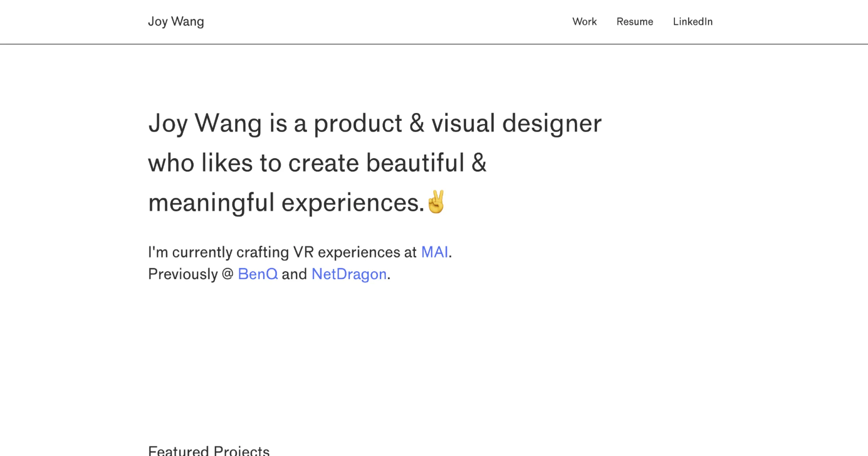Click the VR experiences introduction sentence
Screen dimensions: 868x456
click(x=299, y=252)
